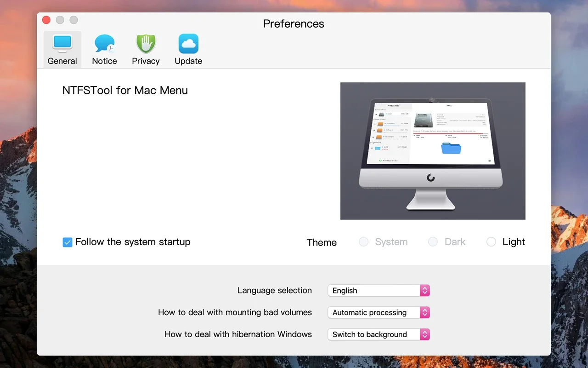Open the Automatic processing dropdown
The height and width of the screenshot is (368, 588).
click(x=379, y=312)
